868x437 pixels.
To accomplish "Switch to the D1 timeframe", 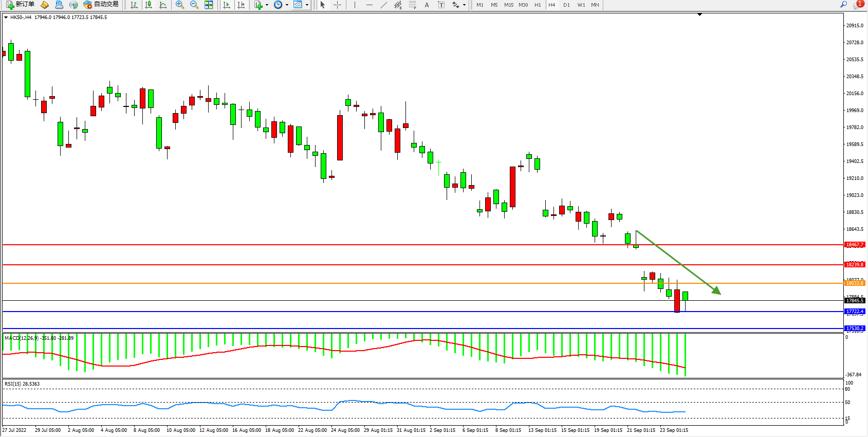I will click(x=566, y=5).
